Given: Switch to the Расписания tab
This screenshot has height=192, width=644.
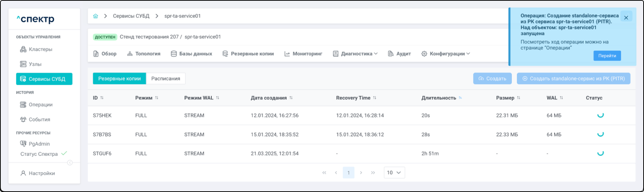Looking at the screenshot, I should point(165,79).
